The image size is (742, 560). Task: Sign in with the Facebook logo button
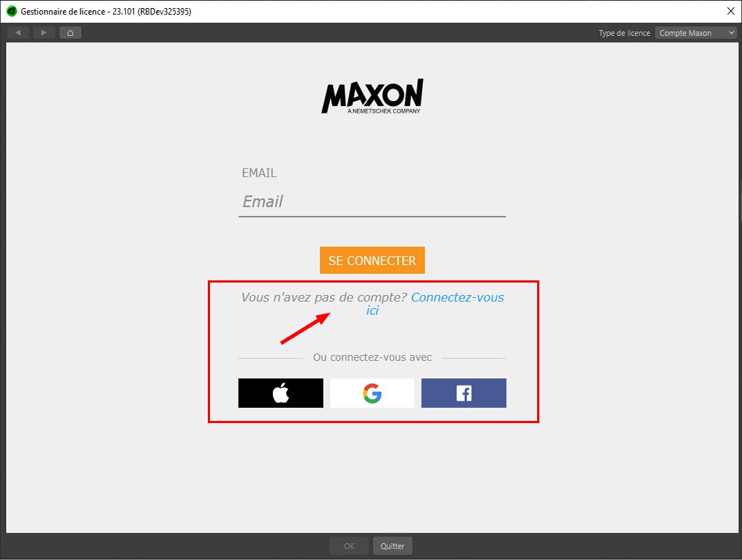[x=464, y=393]
